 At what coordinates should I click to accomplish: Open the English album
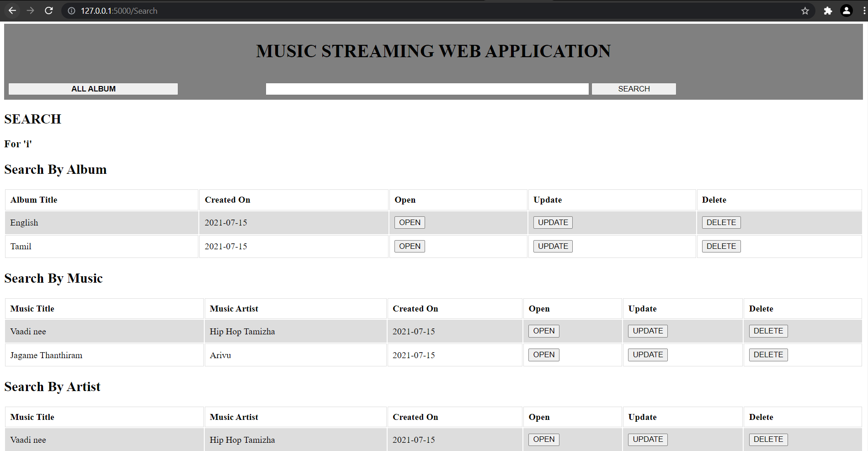coord(409,222)
